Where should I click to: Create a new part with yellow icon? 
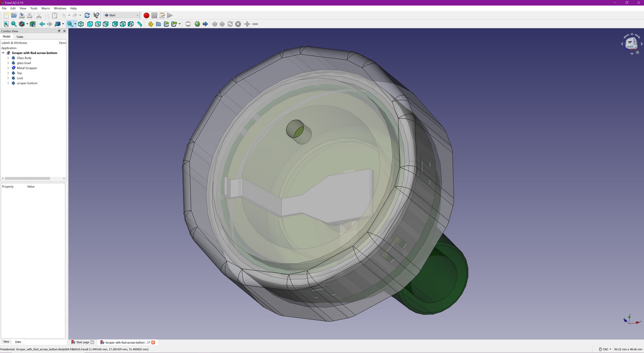pos(151,24)
